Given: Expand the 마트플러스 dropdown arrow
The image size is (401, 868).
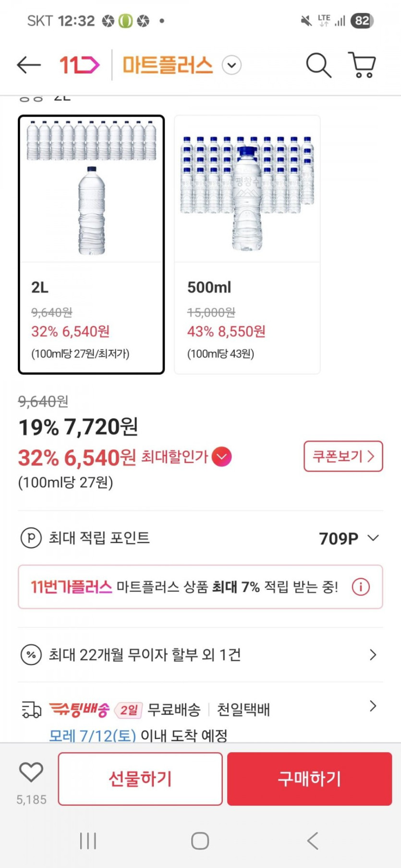Looking at the screenshot, I should tap(231, 65).
